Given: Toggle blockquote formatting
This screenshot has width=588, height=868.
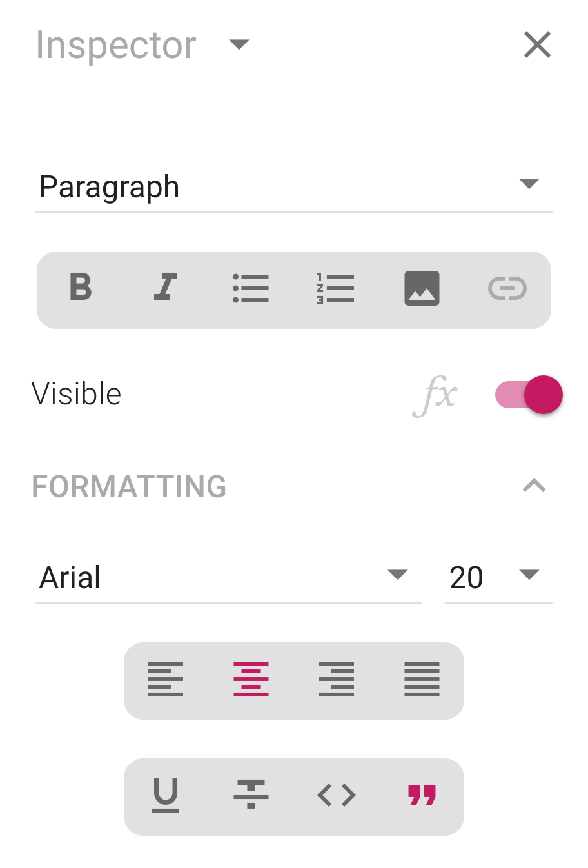Looking at the screenshot, I should point(422,795).
